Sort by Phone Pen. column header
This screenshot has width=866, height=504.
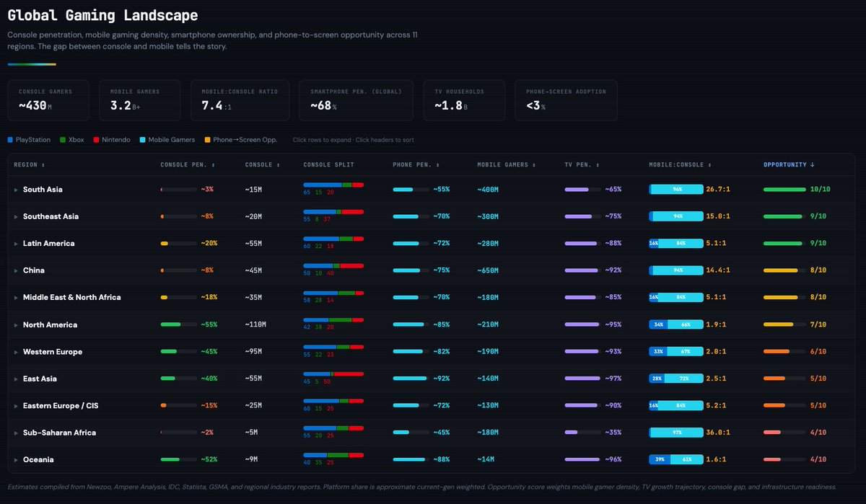pyautogui.click(x=416, y=165)
